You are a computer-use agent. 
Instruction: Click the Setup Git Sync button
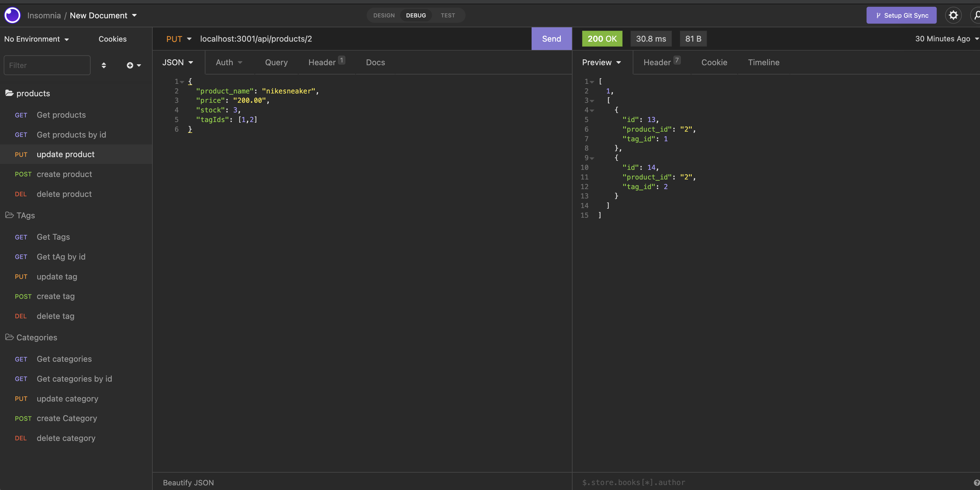pos(901,15)
